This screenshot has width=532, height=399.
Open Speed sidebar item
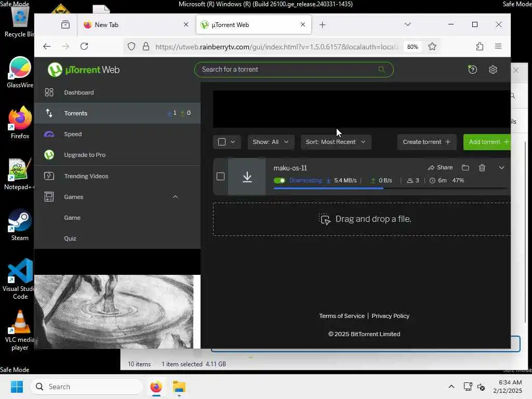[x=117, y=134]
